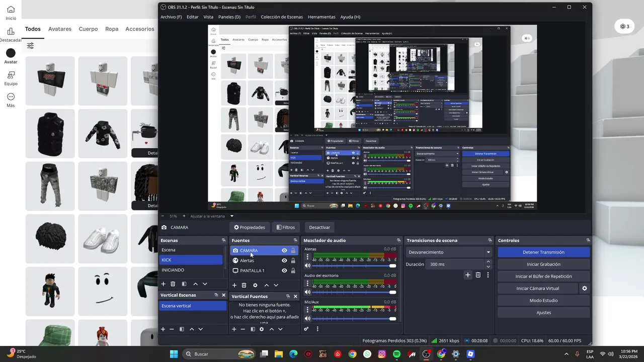644x362 pixels.
Task: Open Ajustar a la ventana scaling dropdown
Action: 212,216
